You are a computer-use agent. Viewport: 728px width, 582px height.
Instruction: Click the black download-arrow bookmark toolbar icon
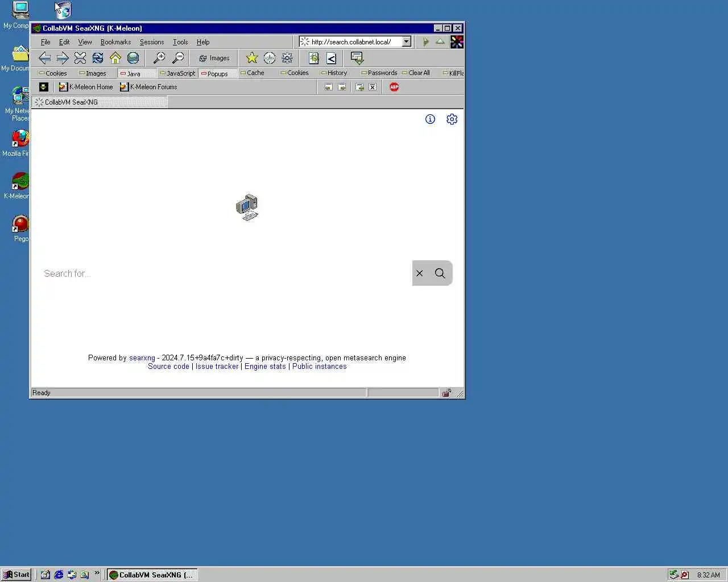[x=43, y=87]
